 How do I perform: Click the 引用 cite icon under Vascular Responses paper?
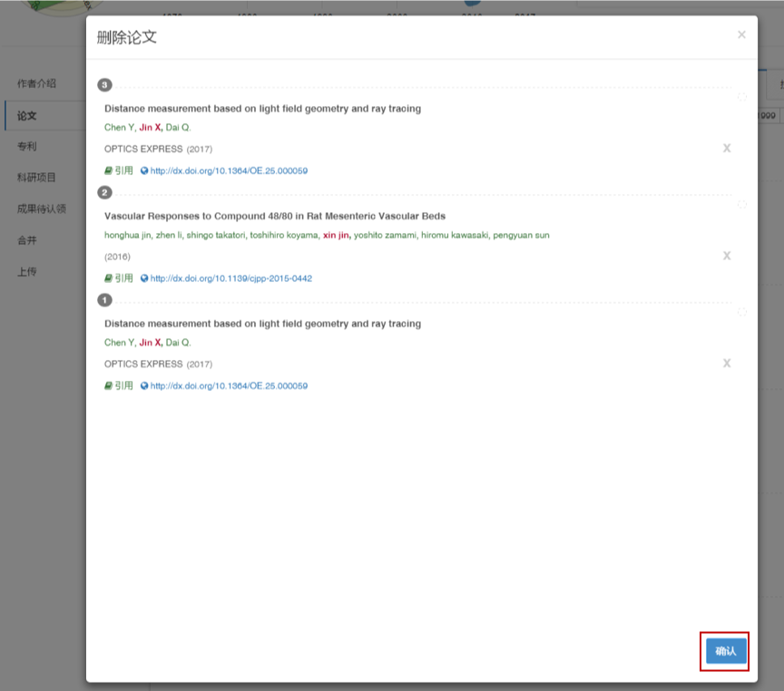[119, 278]
